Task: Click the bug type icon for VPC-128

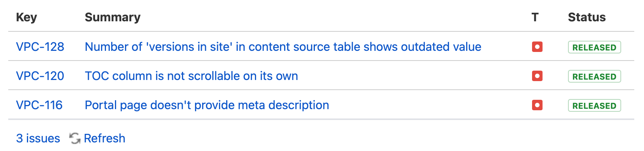Action: (537, 47)
